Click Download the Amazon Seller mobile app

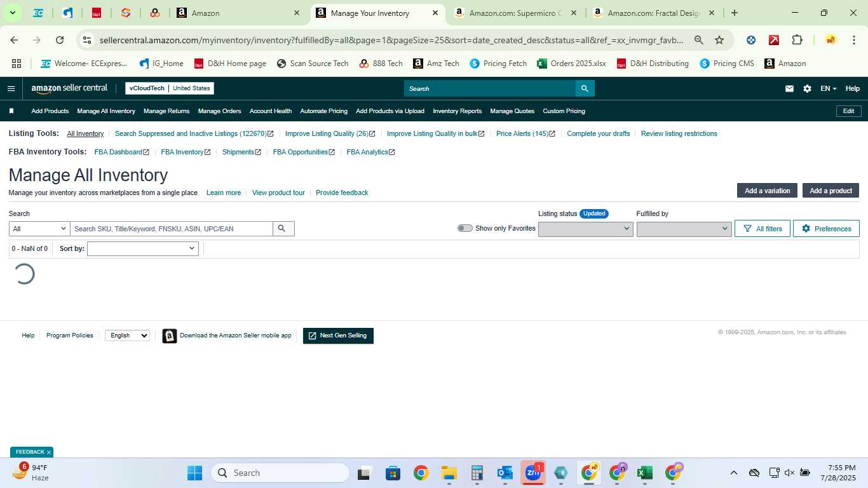227,335
